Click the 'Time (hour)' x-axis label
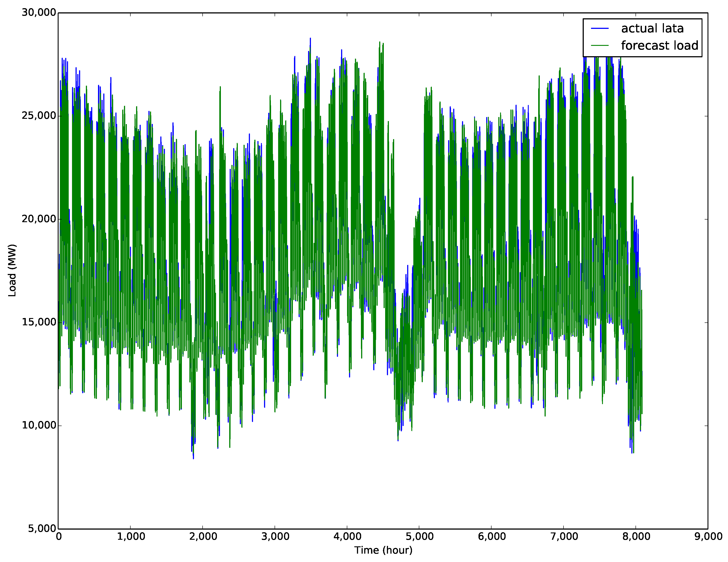 383,550
